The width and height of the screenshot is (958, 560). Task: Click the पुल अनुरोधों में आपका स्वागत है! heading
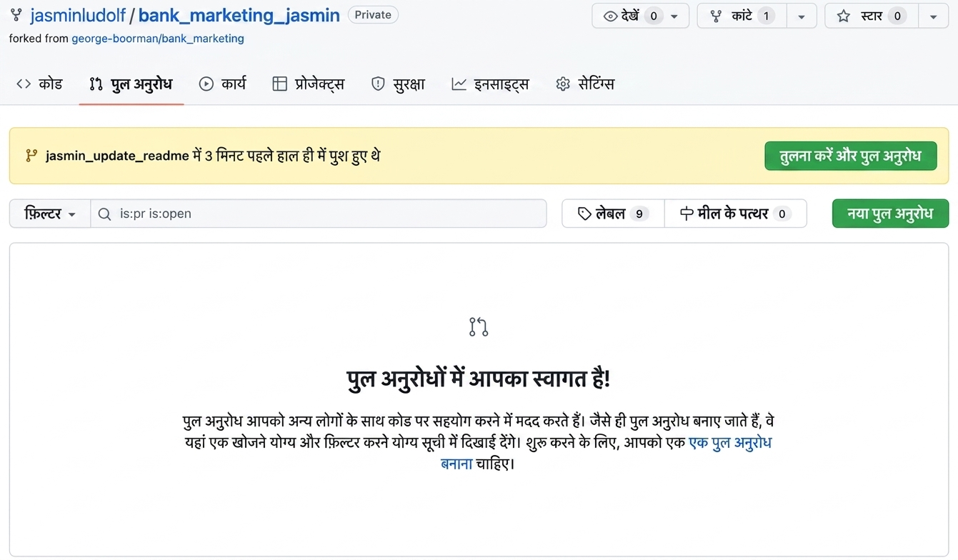tap(478, 379)
